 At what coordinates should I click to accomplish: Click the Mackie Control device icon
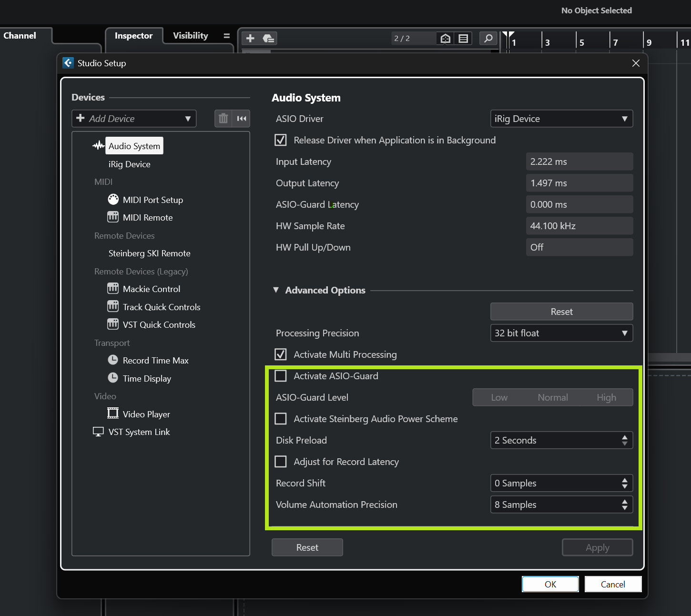tap(113, 289)
